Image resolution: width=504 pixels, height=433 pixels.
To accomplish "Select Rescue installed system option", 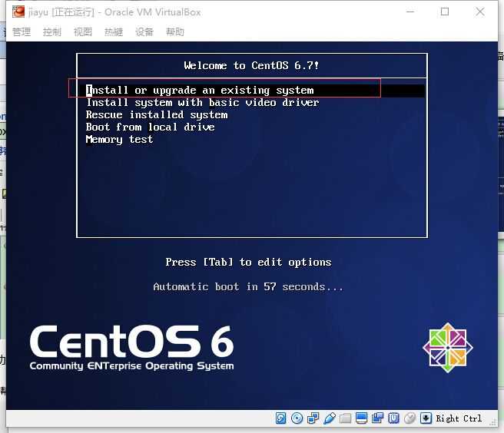I will [157, 114].
